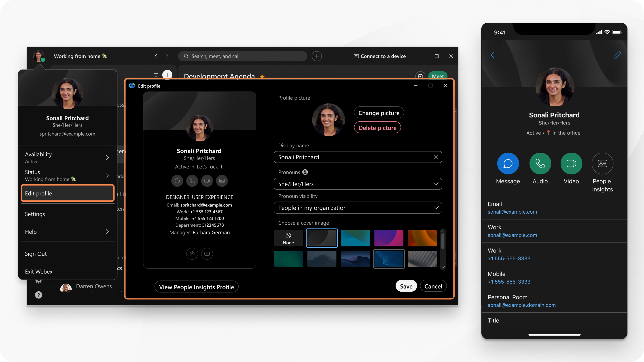Click Sign Out menu item

[35, 253]
